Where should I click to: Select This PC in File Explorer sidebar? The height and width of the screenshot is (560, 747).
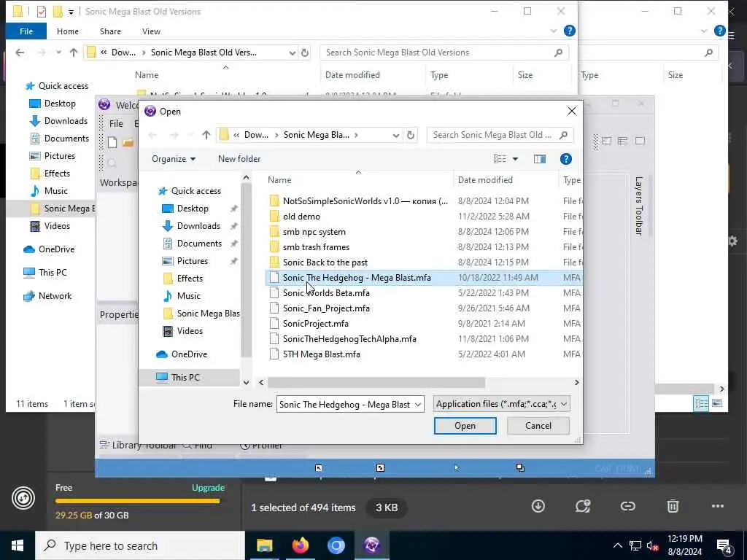[x=53, y=273]
